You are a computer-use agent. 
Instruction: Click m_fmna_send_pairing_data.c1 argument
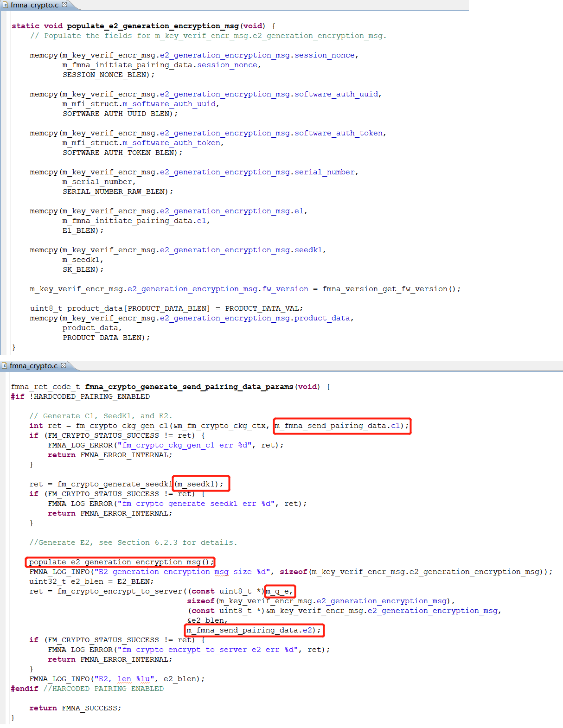pos(338,426)
